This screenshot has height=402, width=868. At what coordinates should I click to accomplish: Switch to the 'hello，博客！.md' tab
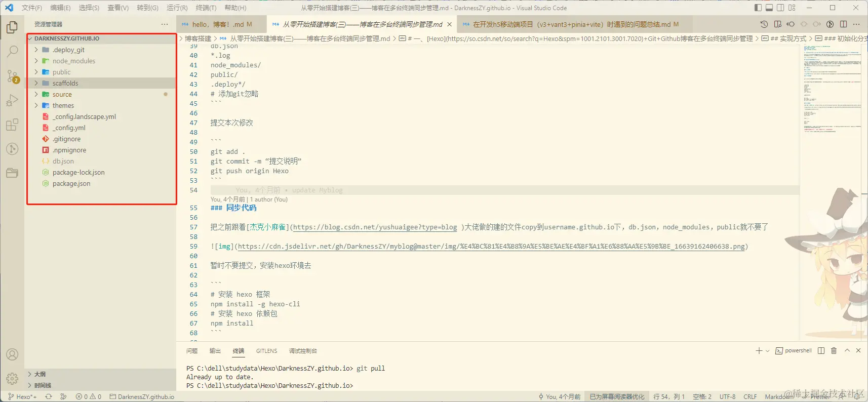pyautogui.click(x=221, y=24)
